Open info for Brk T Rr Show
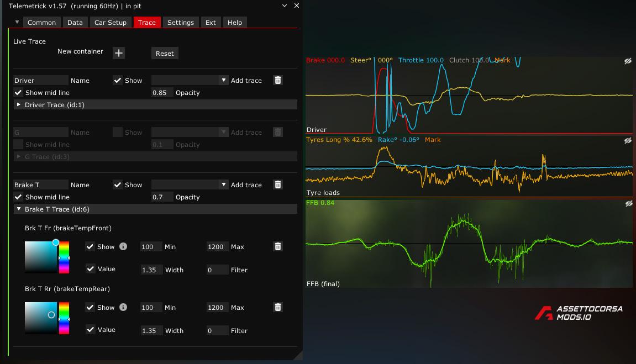Viewport: 636px width, 364px height. [x=123, y=307]
